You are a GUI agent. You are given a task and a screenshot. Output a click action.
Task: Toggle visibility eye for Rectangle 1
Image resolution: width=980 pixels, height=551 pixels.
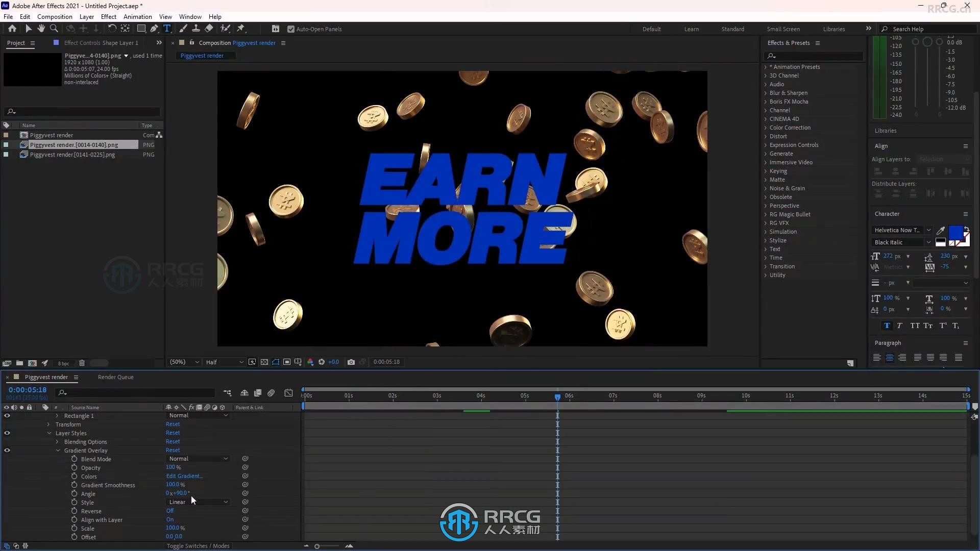[7, 416]
